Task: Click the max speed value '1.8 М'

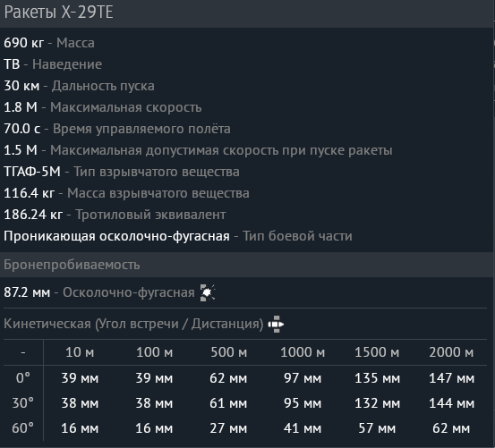Action: click(21, 107)
